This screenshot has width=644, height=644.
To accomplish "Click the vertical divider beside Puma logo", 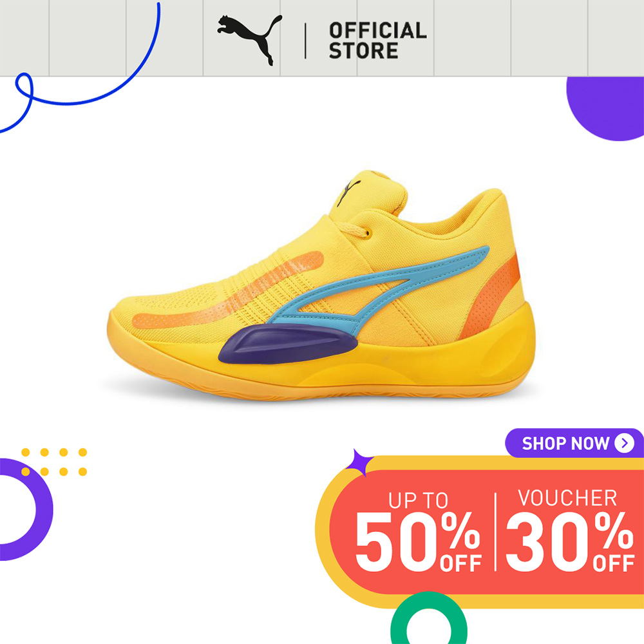I will (305, 41).
